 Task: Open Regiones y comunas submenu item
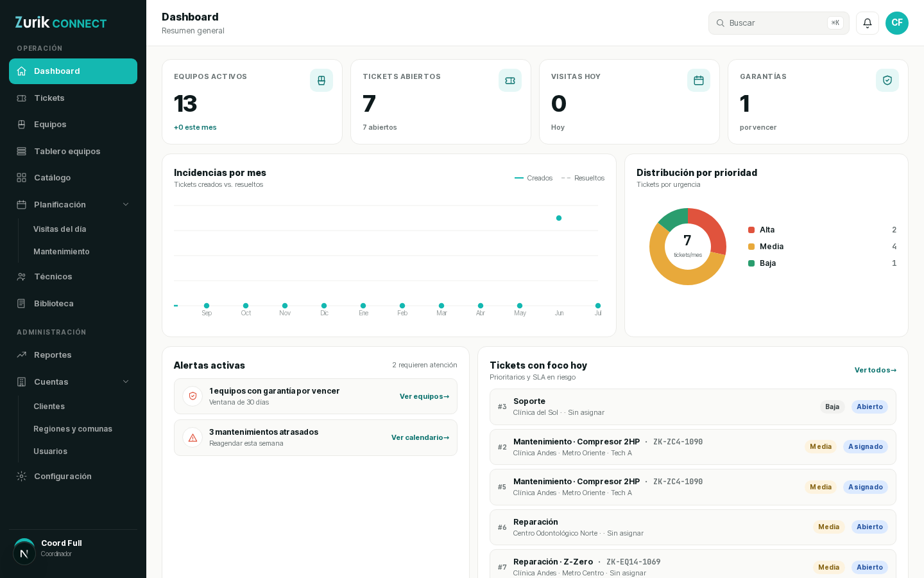click(x=73, y=428)
